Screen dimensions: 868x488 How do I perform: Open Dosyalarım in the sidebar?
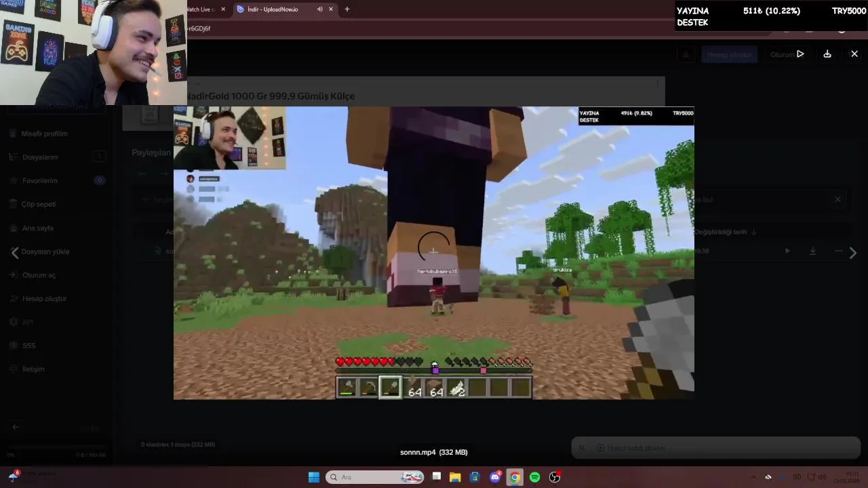click(39, 157)
